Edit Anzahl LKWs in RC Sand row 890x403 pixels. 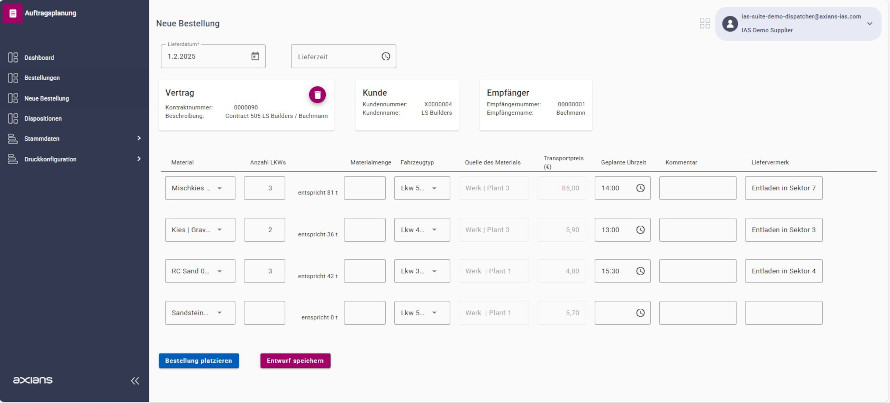[x=265, y=271]
